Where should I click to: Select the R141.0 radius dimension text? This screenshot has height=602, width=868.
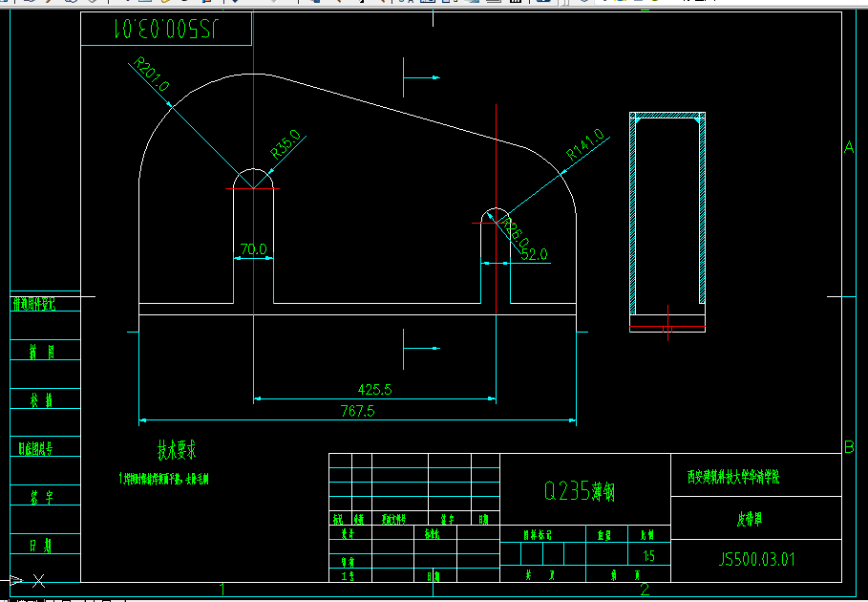tap(585, 144)
